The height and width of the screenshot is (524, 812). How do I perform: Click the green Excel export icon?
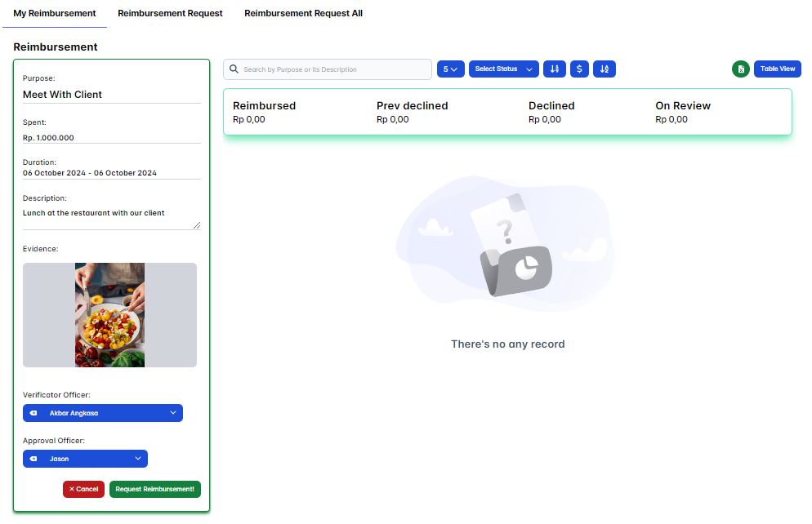tap(740, 69)
